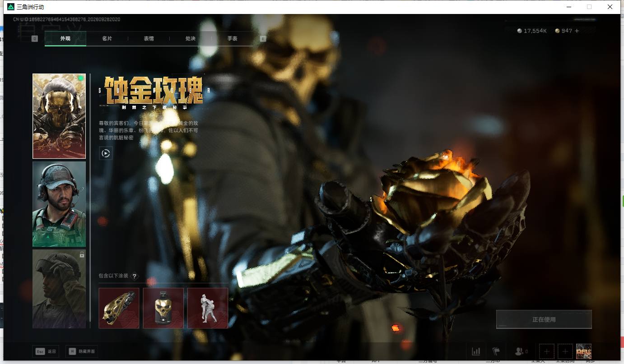The image size is (624, 364).
Task: Click the green equipped dot on skull skin
Action: (81, 78)
